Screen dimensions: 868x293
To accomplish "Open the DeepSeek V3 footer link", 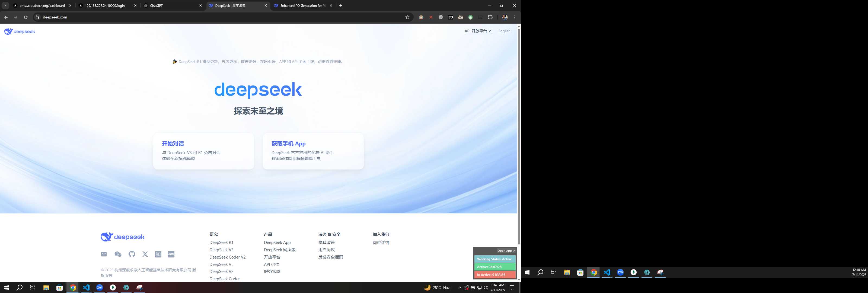I will [x=221, y=250].
